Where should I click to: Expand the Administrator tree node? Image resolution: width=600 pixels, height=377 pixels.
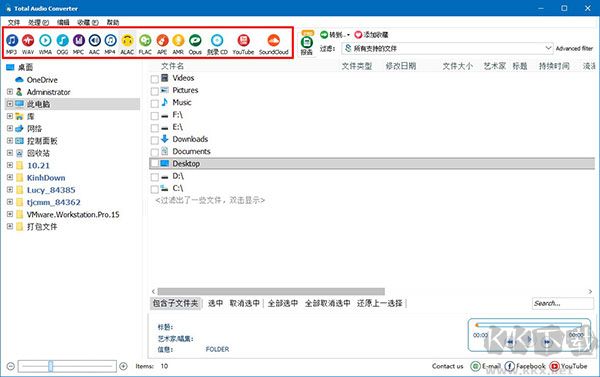tap(10, 92)
